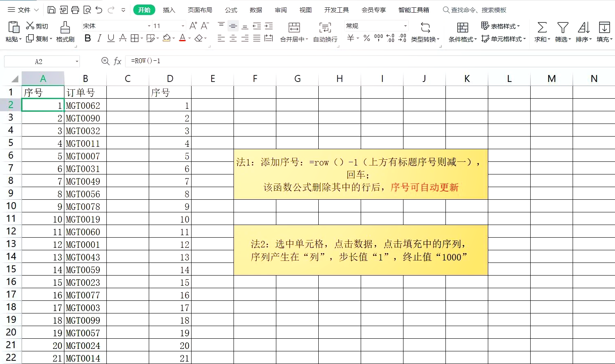Increase font size with A+ icon

(193, 26)
